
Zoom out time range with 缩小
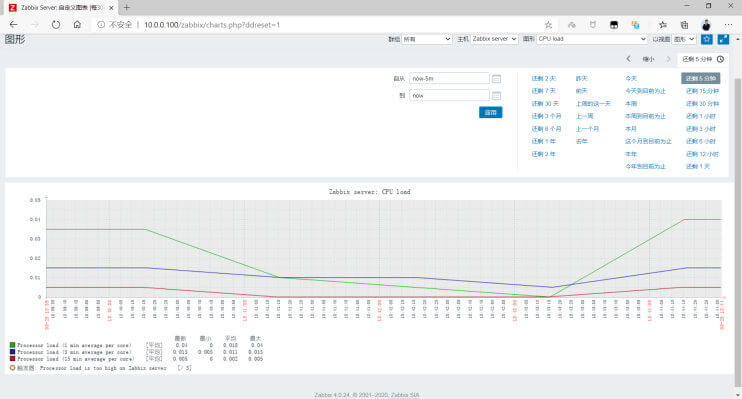(648, 59)
